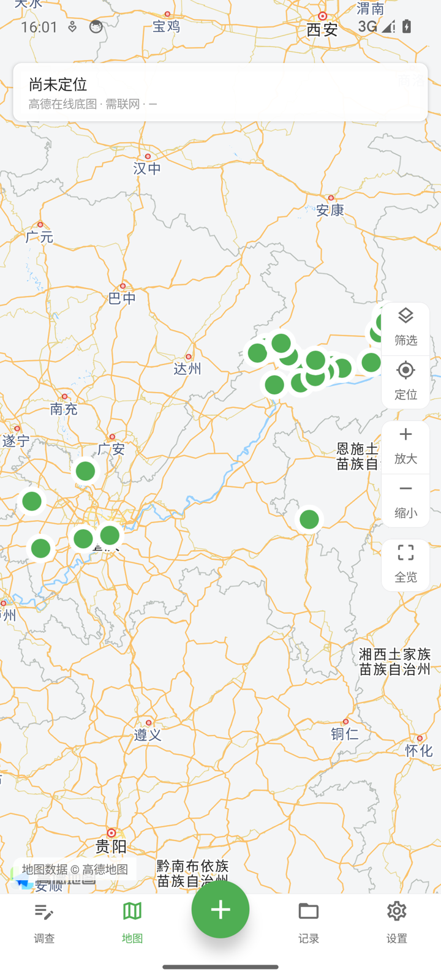Screen dimensions: 441x980
Task: Tap the green plus add-record button
Action: click(221, 909)
